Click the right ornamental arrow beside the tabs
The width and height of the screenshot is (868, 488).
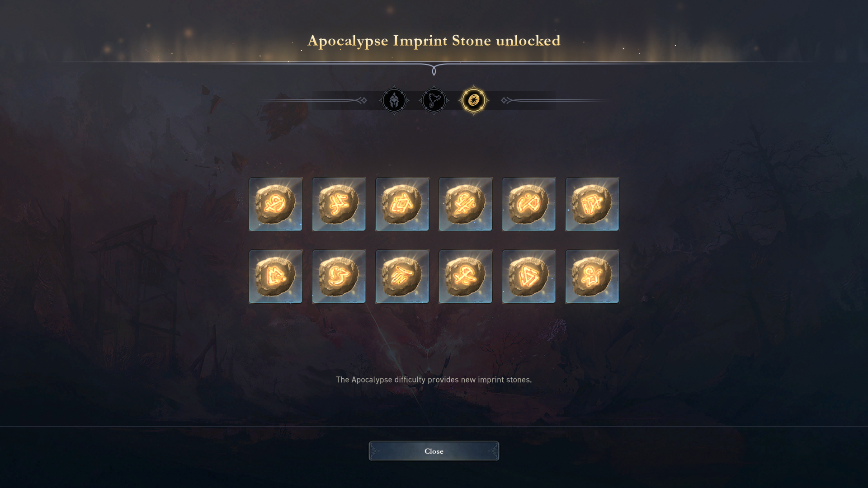(506, 100)
